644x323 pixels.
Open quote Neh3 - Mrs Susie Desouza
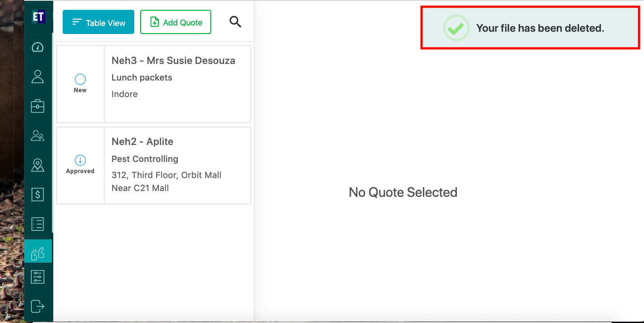click(x=154, y=84)
